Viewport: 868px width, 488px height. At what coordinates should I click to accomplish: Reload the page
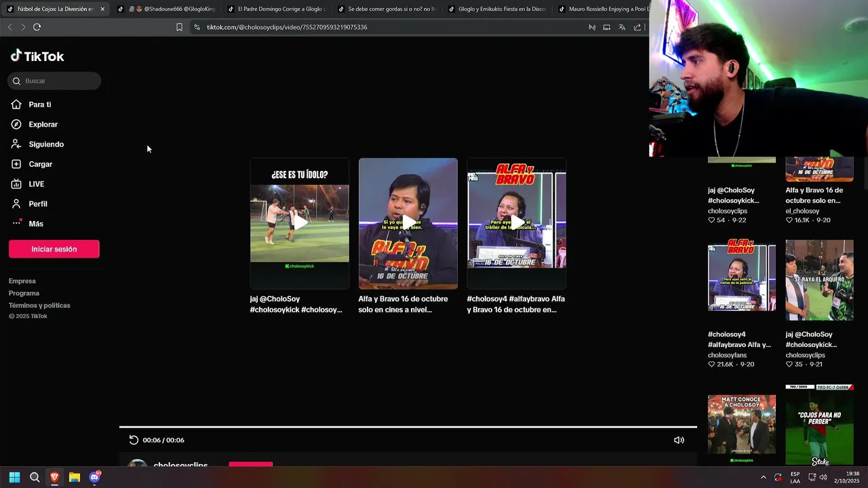(x=37, y=27)
